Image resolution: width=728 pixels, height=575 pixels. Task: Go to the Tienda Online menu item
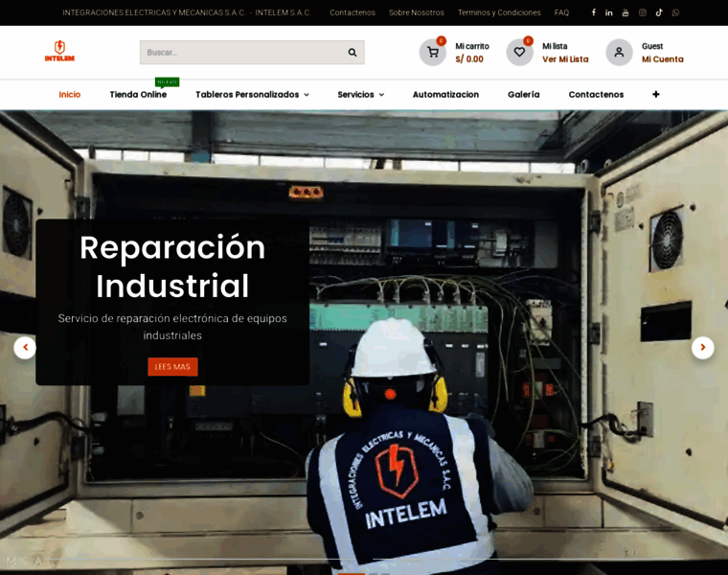coord(138,95)
